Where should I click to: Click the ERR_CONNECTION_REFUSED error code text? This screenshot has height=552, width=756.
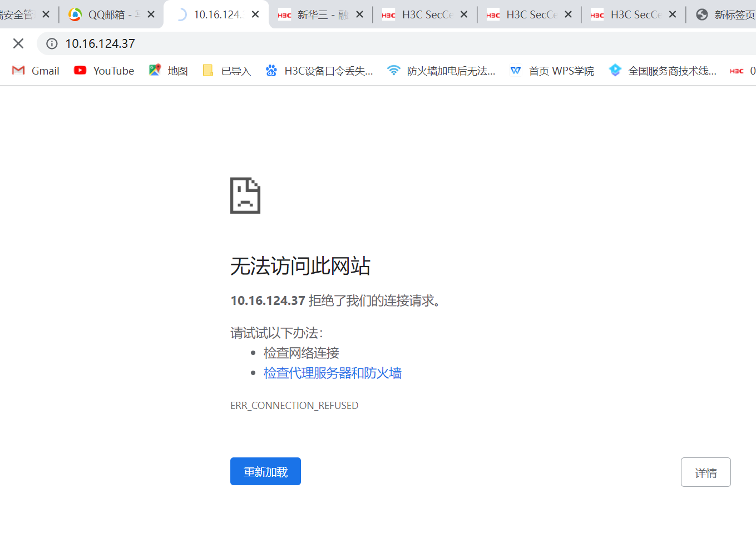coord(294,406)
